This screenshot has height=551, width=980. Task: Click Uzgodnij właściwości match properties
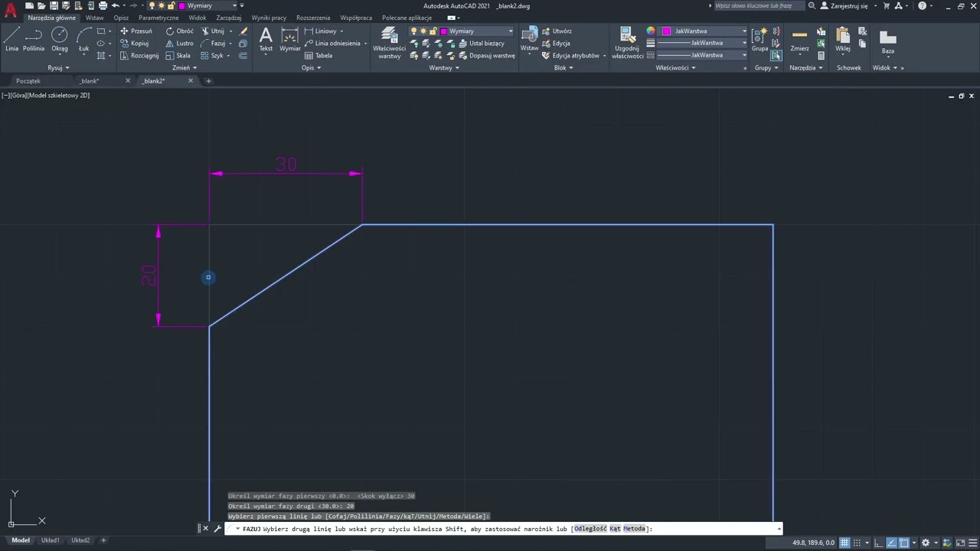click(x=627, y=43)
